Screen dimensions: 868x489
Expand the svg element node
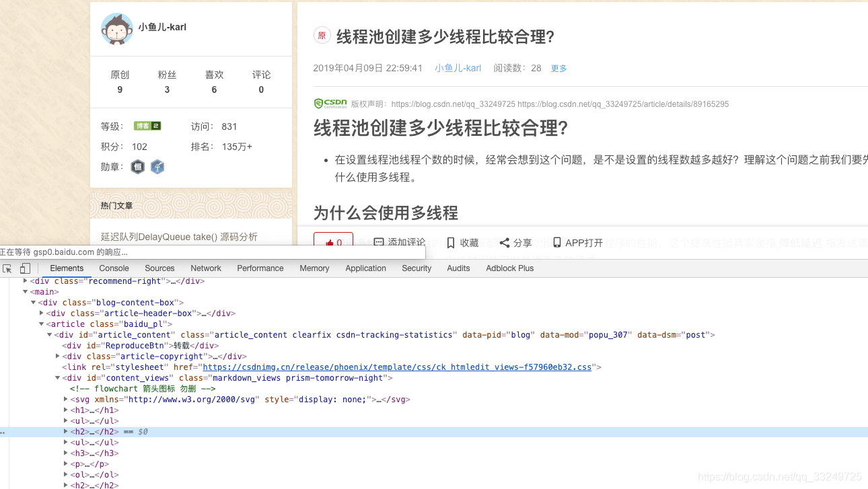66,400
